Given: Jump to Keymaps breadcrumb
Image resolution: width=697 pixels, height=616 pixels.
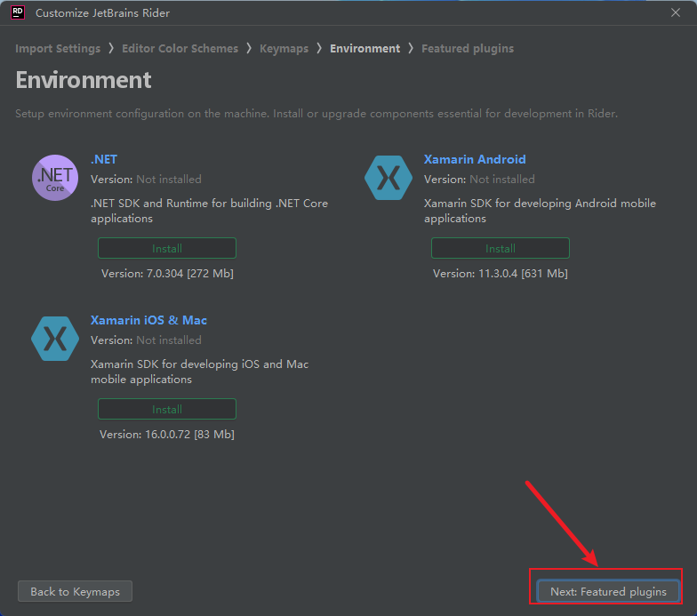Looking at the screenshot, I should 284,48.
